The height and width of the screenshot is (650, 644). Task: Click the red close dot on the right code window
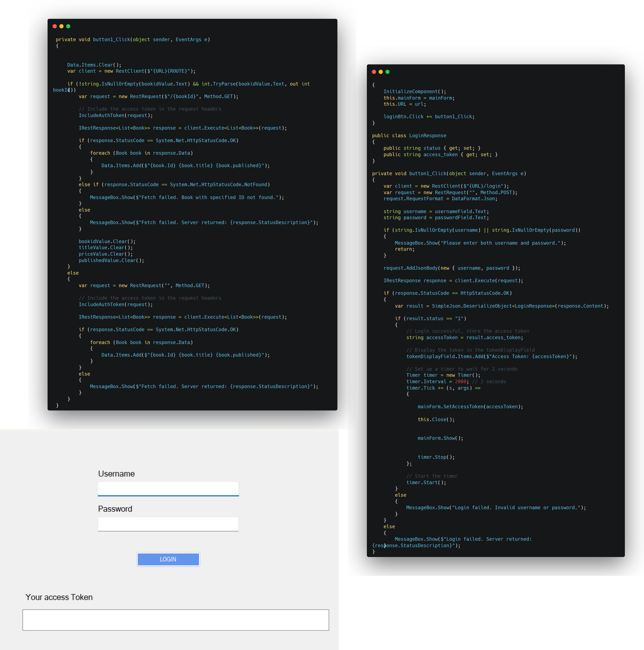(x=374, y=72)
